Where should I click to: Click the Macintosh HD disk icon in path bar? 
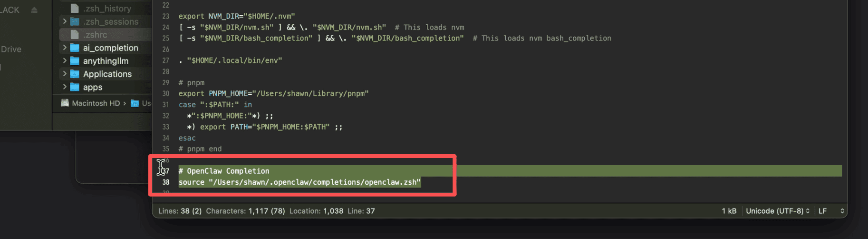click(65, 103)
